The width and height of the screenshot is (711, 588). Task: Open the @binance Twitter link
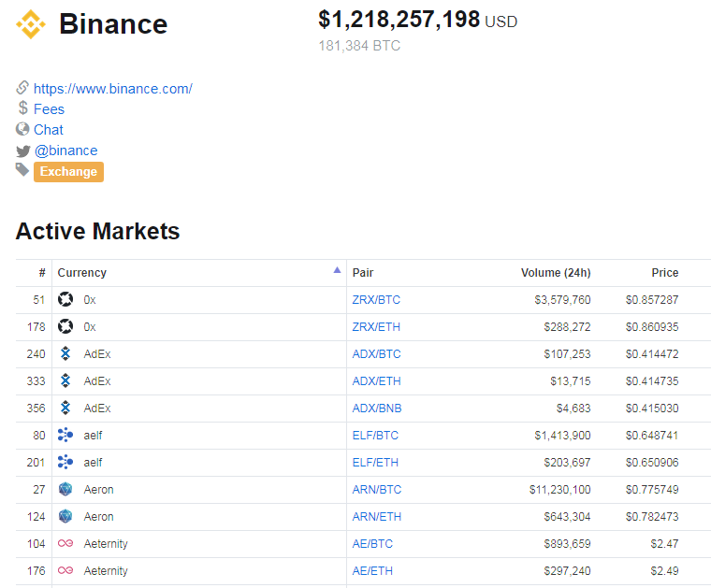(65, 151)
